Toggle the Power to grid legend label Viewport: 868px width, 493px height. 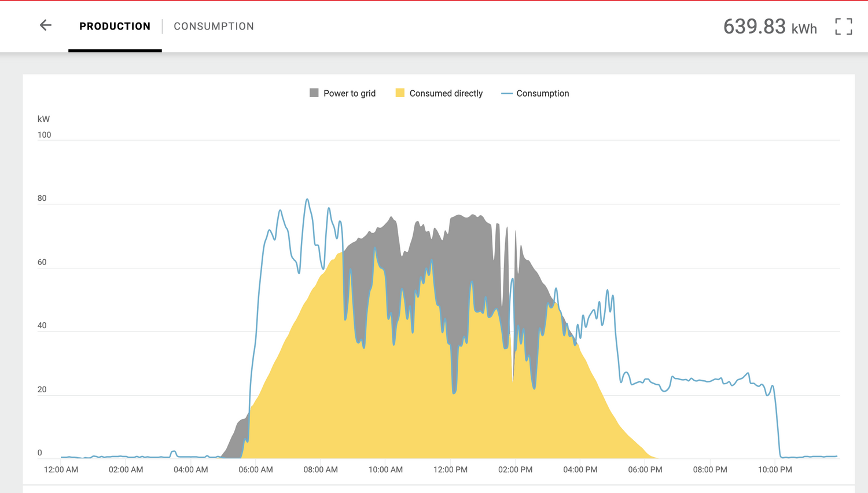[349, 94]
